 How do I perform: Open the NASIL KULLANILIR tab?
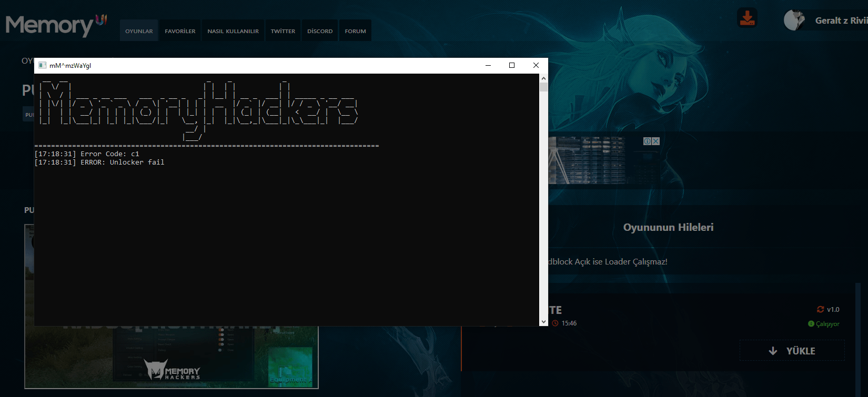pyautogui.click(x=233, y=31)
